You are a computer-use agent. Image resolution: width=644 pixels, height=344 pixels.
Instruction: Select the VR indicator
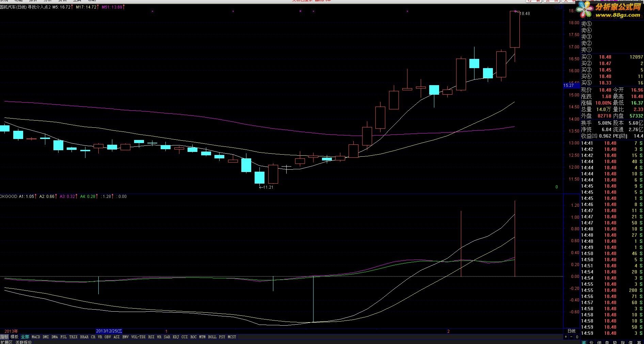pos(100,337)
